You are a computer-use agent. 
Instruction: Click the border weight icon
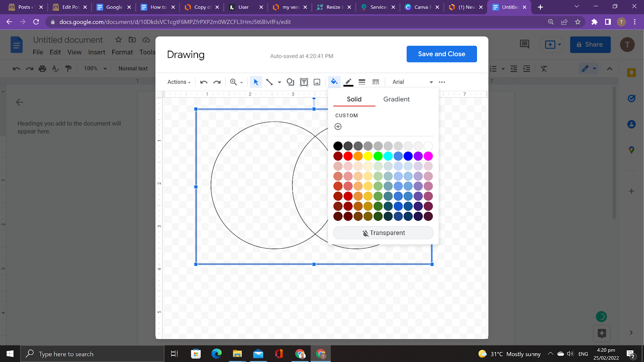coord(362,82)
